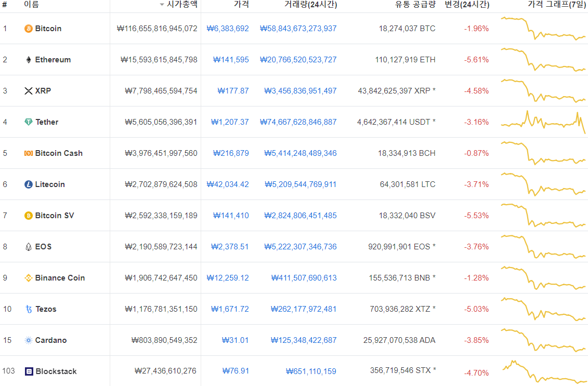Click the Tether logo icon
The image size is (588, 386).
pyautogui.click(x=29, y=122)
